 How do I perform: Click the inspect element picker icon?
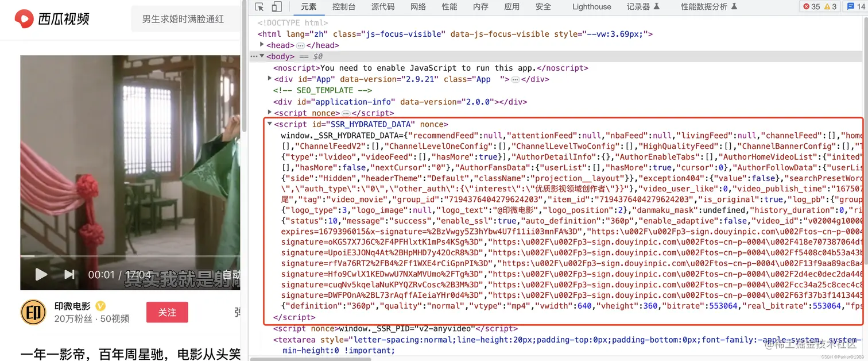(259, 7)
